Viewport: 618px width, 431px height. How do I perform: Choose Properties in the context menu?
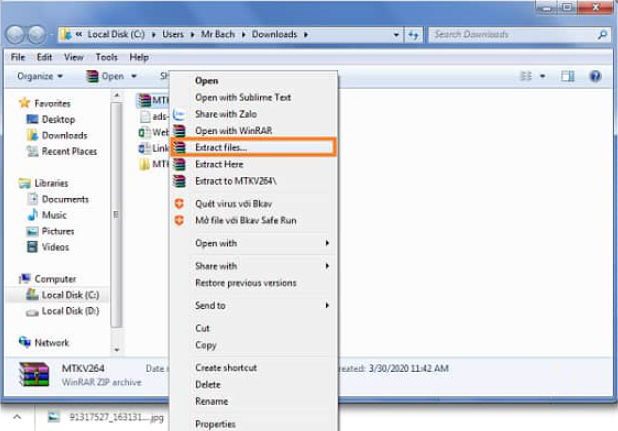[253, 424]
